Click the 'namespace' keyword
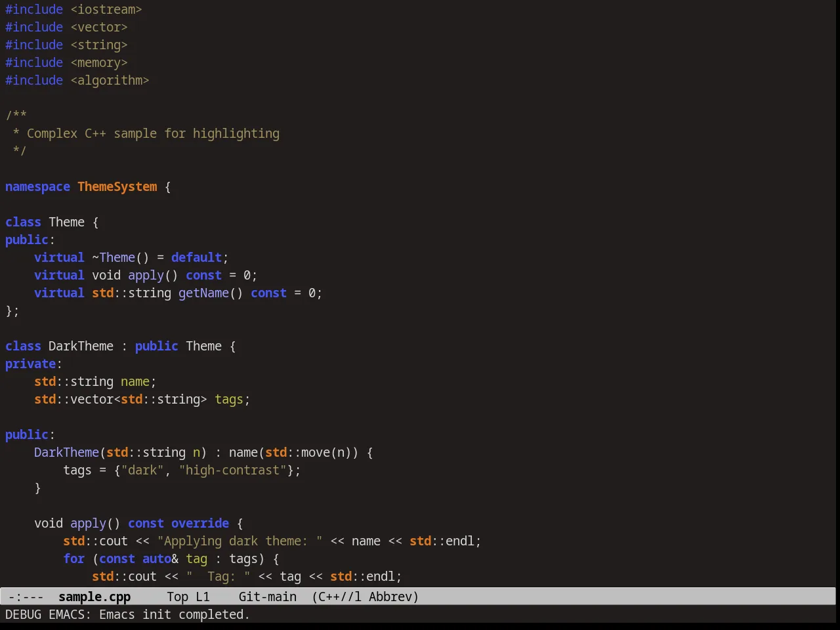Viewport: 840px width, 630px height. (37, 186)
